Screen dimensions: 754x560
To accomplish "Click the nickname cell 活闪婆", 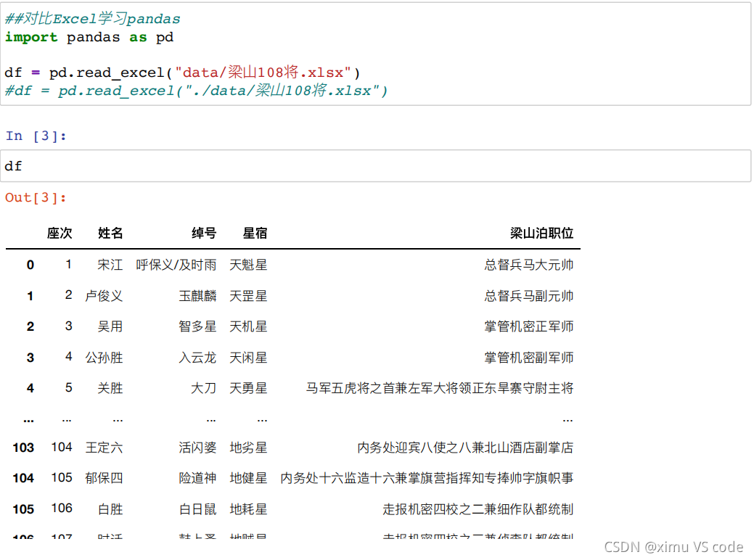I will tap(197, 448).
